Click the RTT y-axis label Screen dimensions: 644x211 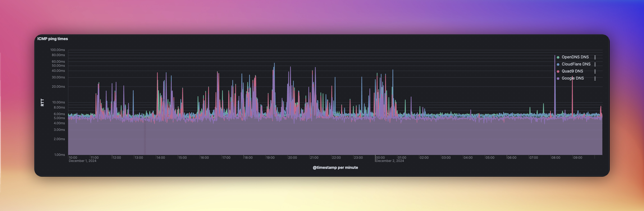pyautogui.click(x=42, y=102)
